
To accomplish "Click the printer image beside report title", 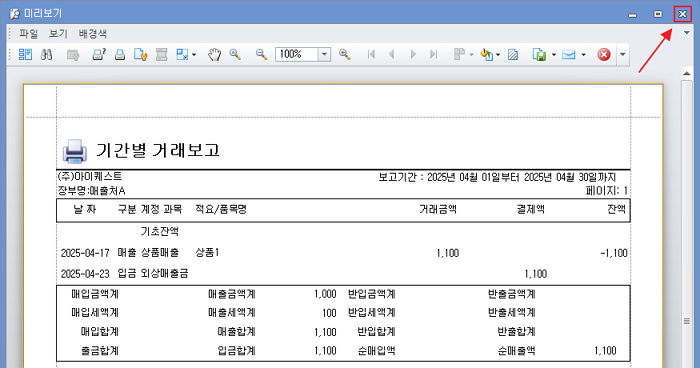I will point(75,151).
